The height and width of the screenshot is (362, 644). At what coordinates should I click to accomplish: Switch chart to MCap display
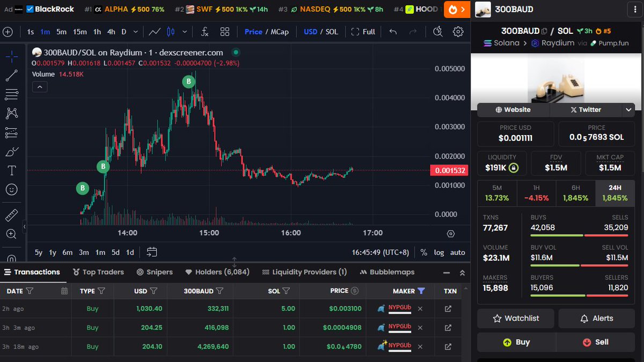point(280,32)
